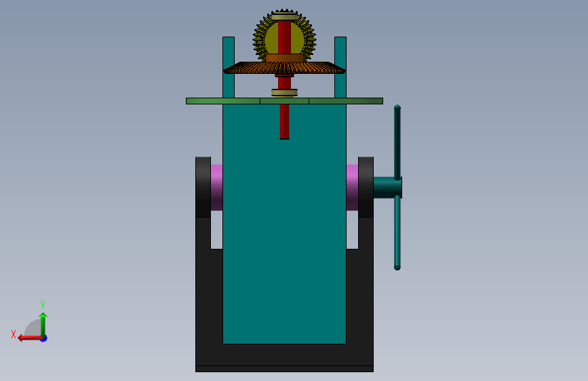Select the olive collar above the green plate

click(x=284, y=93)
